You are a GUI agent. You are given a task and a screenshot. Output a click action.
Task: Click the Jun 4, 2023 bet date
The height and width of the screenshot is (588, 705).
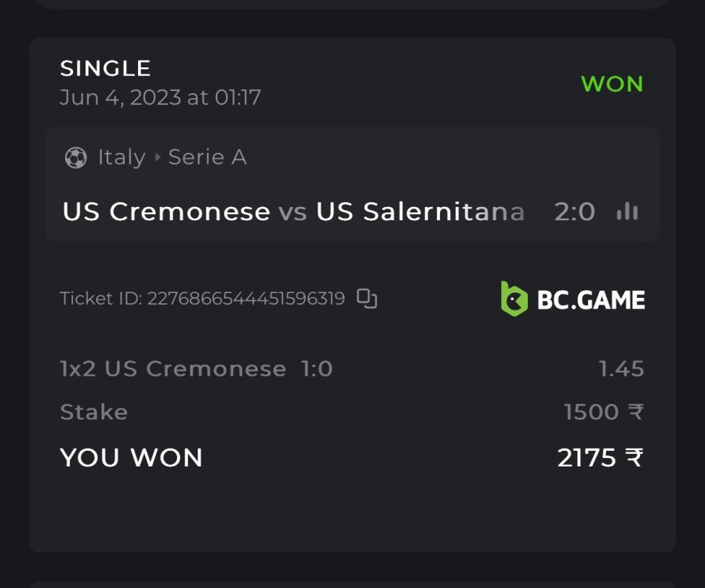coord(160,97)
